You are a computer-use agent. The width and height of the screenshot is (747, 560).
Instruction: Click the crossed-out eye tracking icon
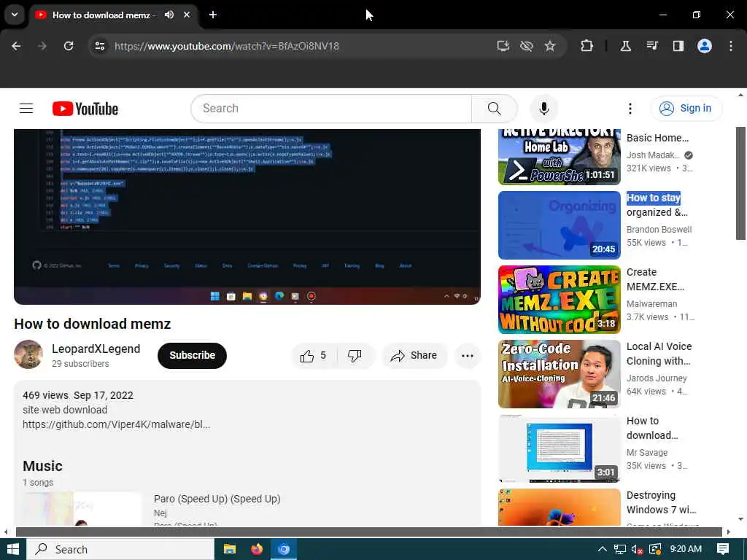click(x=527, y=46)
